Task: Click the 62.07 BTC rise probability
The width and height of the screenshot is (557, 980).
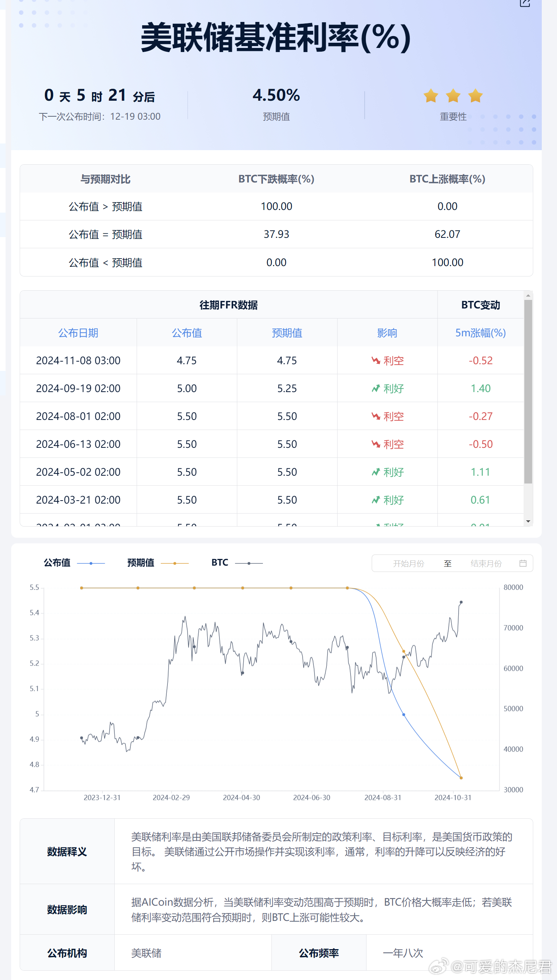Action: [x=447, y=234]
